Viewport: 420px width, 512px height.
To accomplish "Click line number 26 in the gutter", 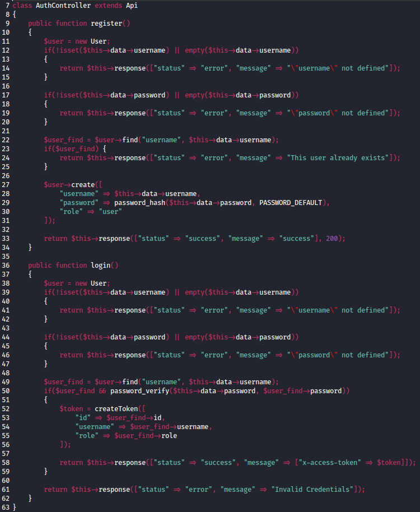I will [x=6, y=176].
